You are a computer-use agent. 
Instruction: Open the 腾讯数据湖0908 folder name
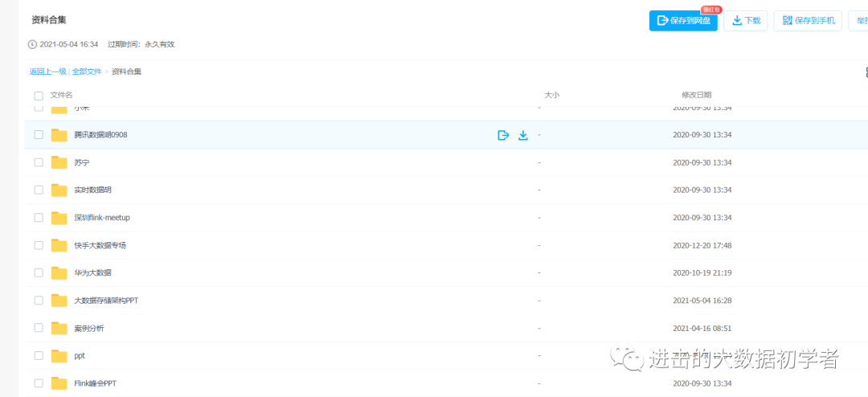[100, 134]
